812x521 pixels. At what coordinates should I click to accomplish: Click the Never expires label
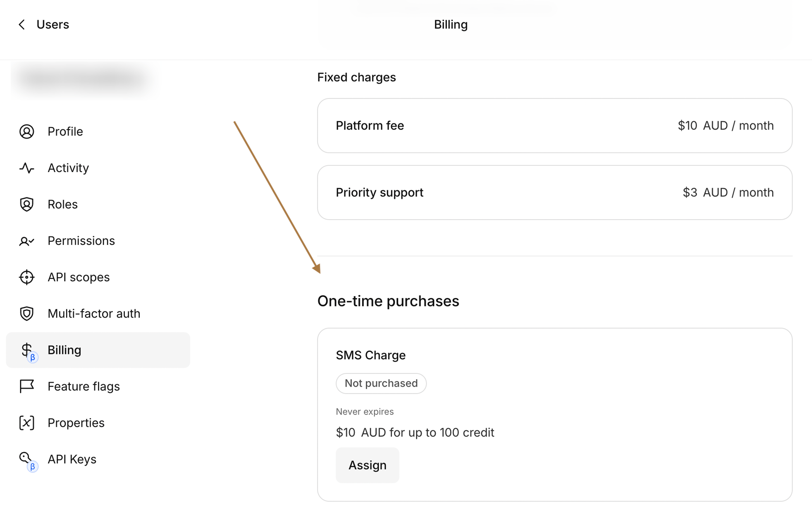(365, 412)
